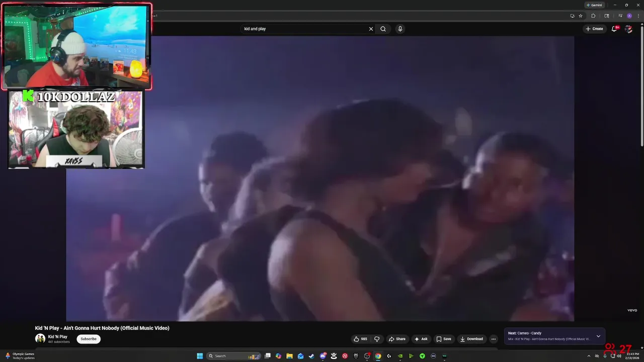Click the Create button on YouTube
The width and height of the screenshot is (644, 362).
pos(594,29)
